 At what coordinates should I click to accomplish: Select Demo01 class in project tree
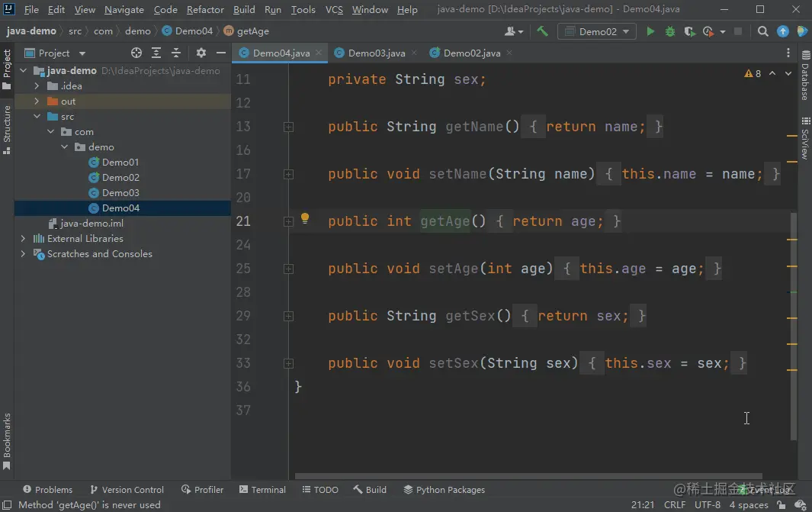[x=120, y=163]
